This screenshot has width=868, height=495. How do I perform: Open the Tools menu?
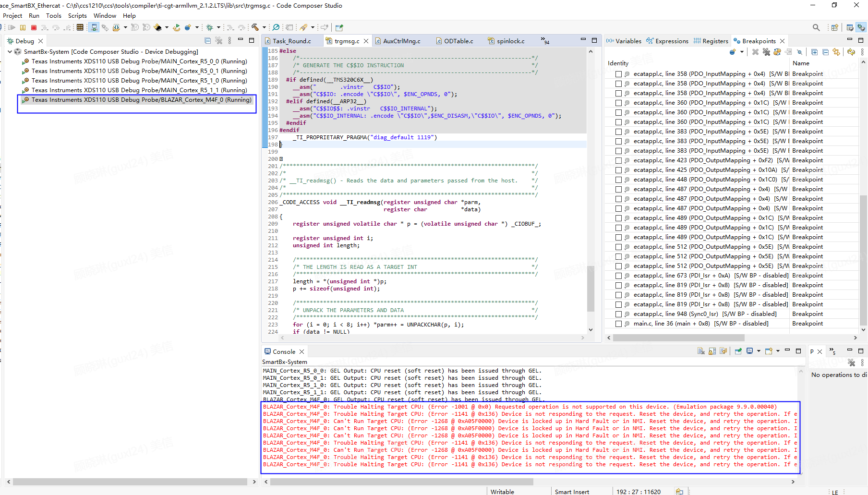[54, 16]
